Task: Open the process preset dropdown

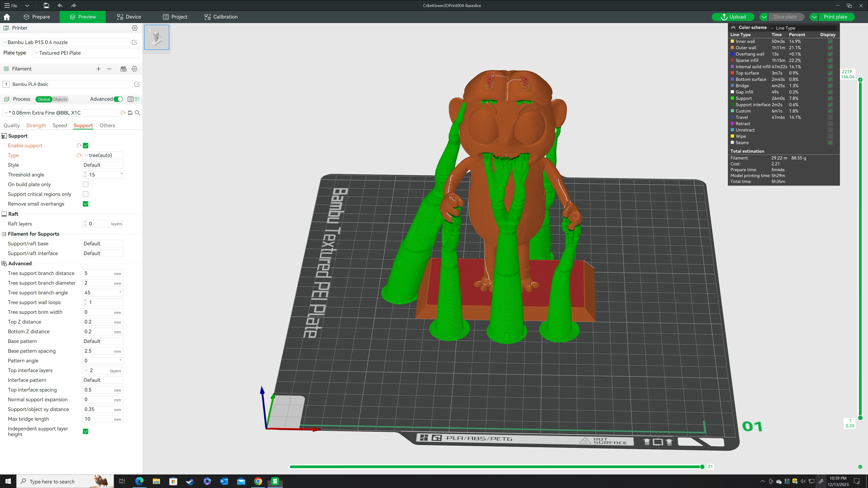Action: 60,113
